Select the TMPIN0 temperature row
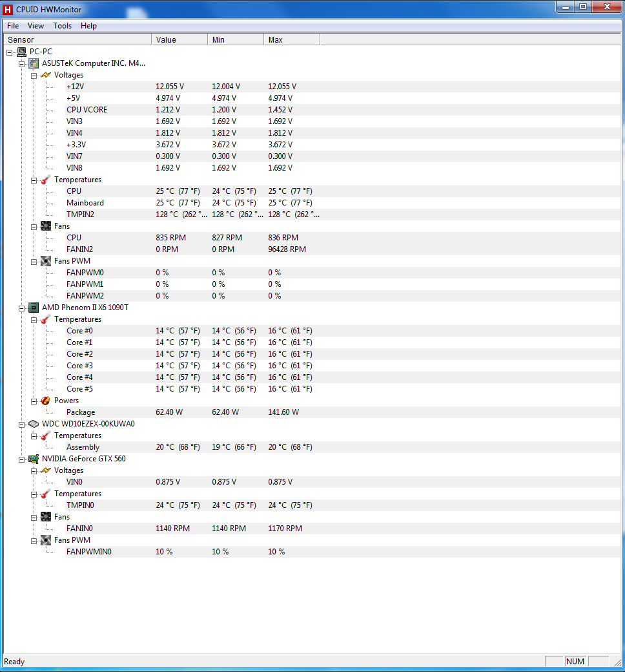This screenshot has height=672, width=625. point(343,505)
